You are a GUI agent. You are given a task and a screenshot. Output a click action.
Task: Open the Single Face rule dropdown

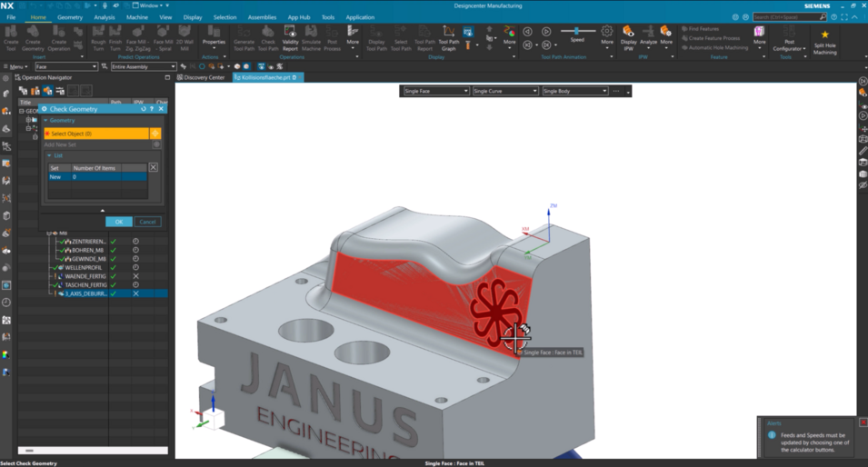[436, 91]
